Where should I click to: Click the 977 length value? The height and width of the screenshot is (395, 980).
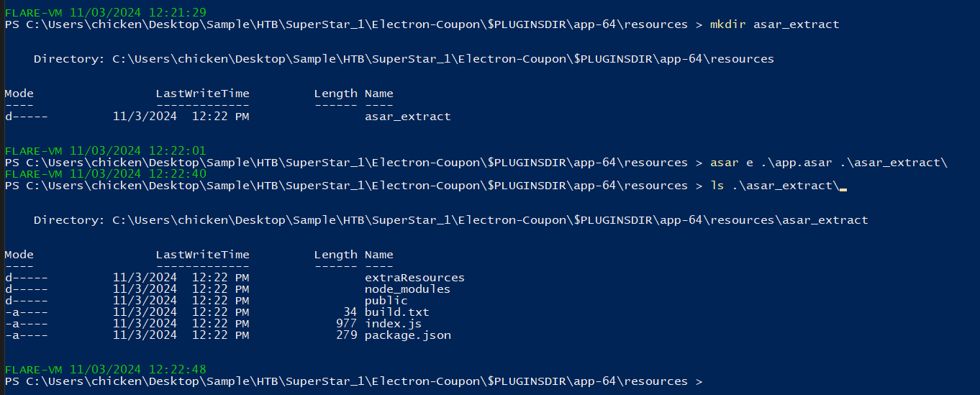[x=346, y=324]
